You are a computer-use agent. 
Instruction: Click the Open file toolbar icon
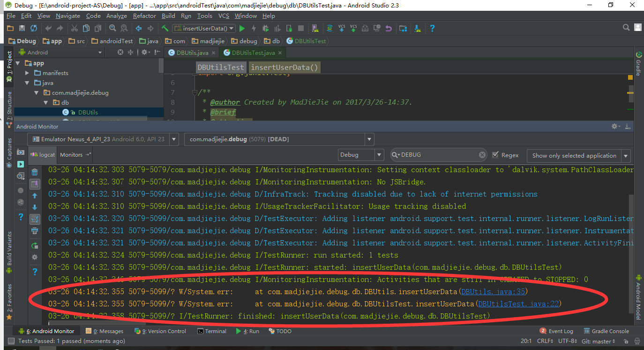(10, 28)
